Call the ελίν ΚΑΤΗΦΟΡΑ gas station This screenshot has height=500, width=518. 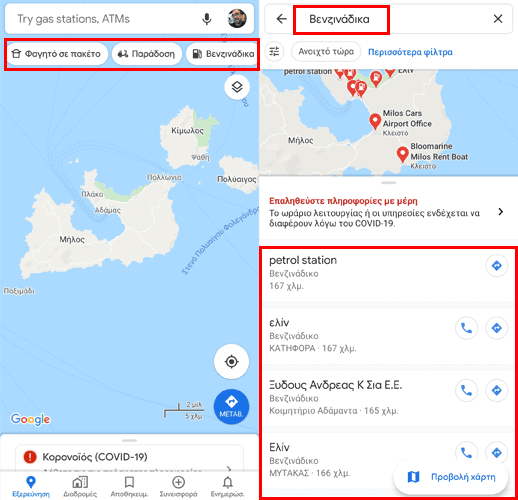(466, 328)
